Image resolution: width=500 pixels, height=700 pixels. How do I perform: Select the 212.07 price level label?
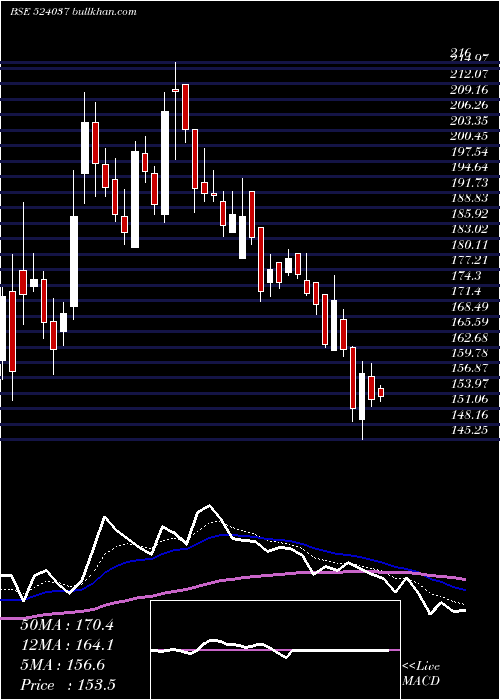[x=469, y=75]
